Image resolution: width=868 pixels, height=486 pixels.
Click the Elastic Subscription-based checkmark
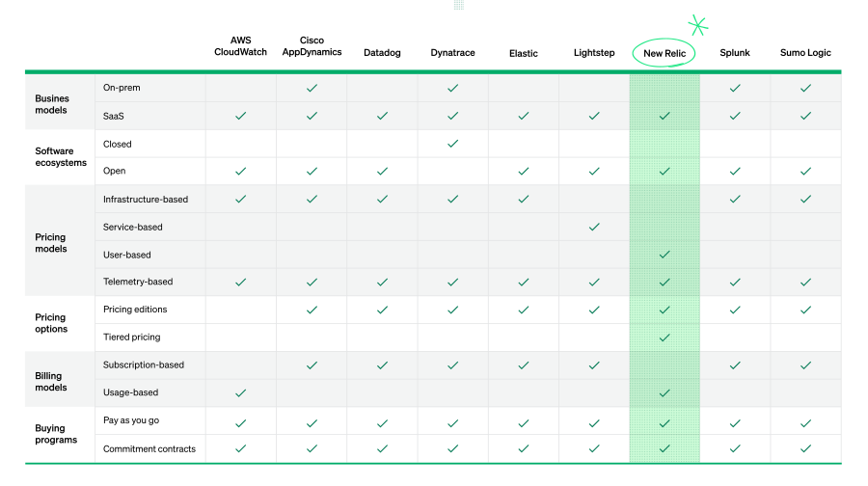click(524, 365)
